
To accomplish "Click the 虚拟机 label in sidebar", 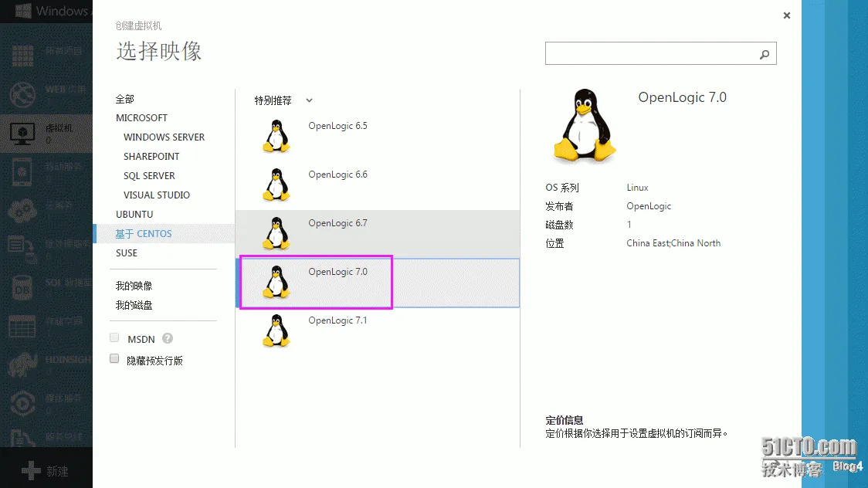I will [x=59, y=128].
